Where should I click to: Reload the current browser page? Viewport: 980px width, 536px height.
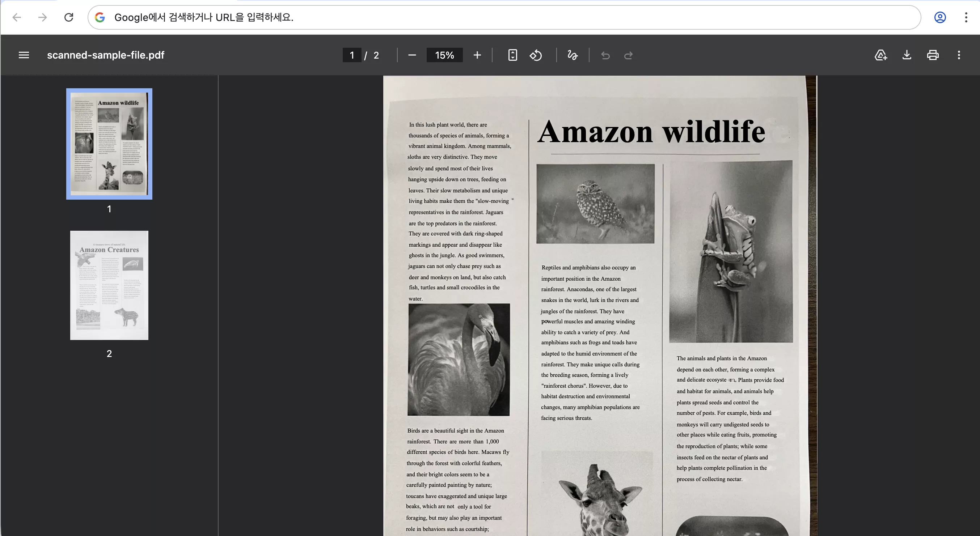(68, 17)
